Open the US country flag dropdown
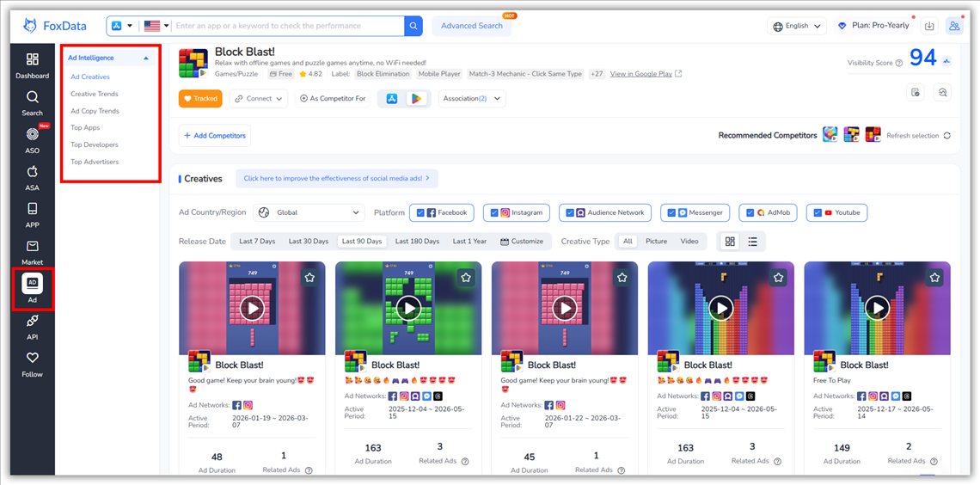 pyautogui.click(x=156, y=26)
